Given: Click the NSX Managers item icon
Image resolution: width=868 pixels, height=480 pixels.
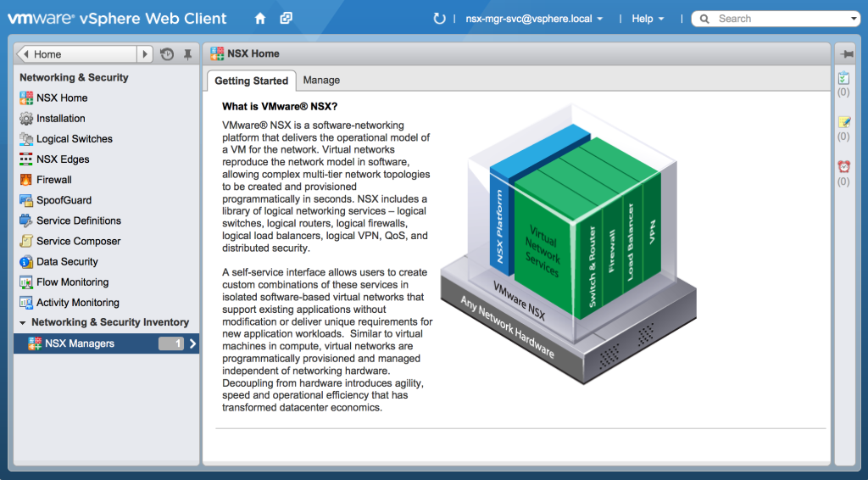Looking at the screenshot, I should (35, 343).
